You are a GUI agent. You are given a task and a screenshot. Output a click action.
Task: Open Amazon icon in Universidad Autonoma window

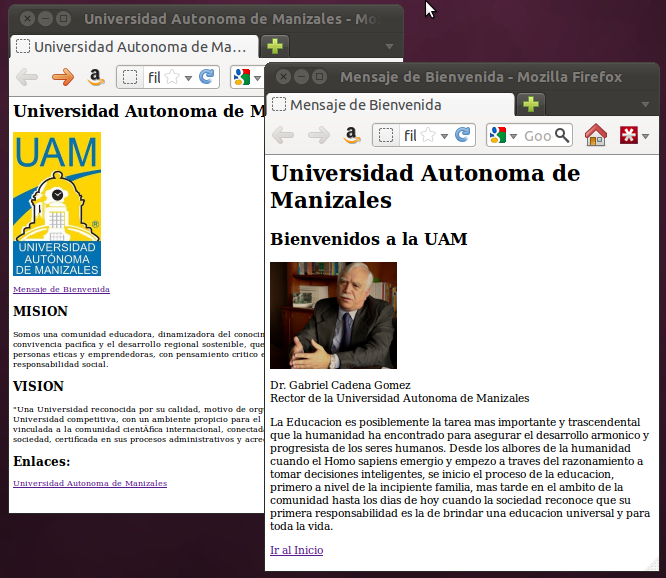point(96,77)
